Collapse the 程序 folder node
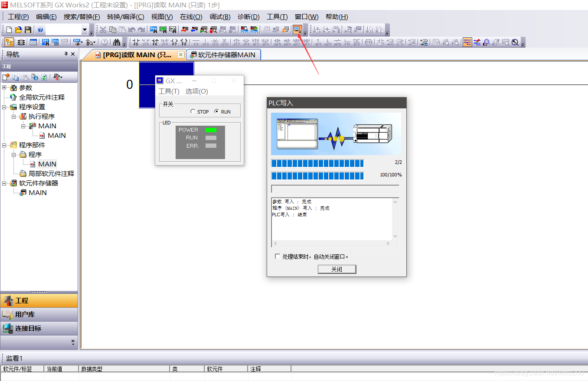The image size is (588, 381). tap(14, 154)
